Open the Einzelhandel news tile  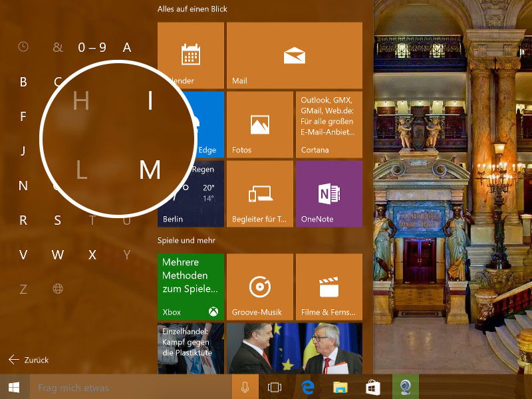tap(191, 348)
